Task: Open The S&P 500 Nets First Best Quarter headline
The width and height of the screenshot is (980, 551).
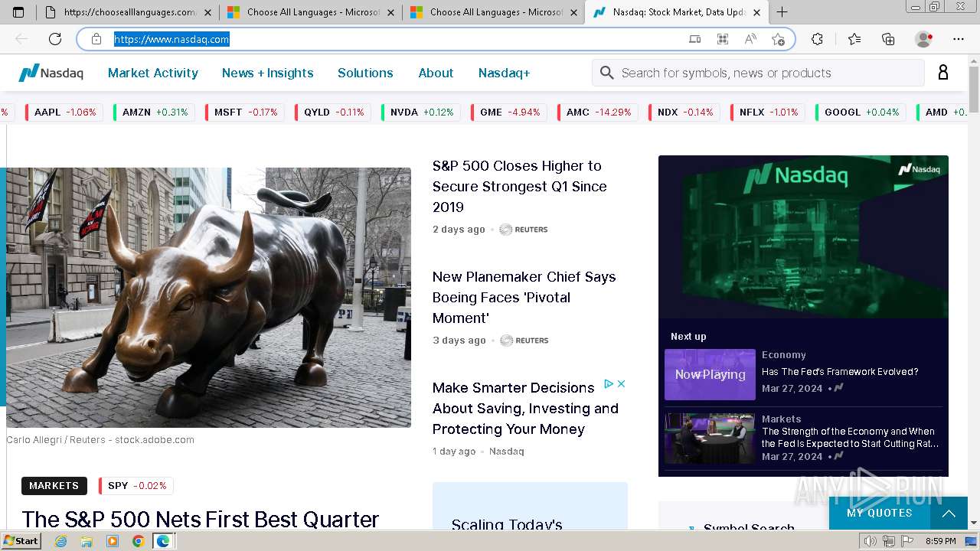Action: 201,520
